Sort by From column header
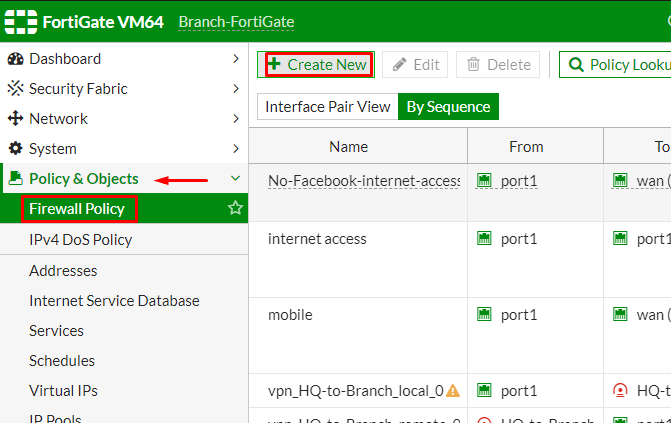This screenshot has height=423, width=671. click(x=535, y=146)
